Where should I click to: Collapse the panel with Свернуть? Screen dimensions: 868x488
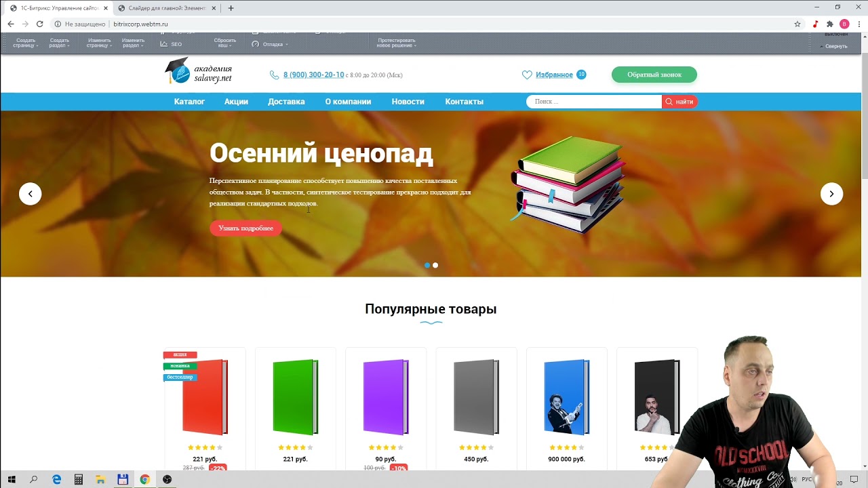(834, 46)
